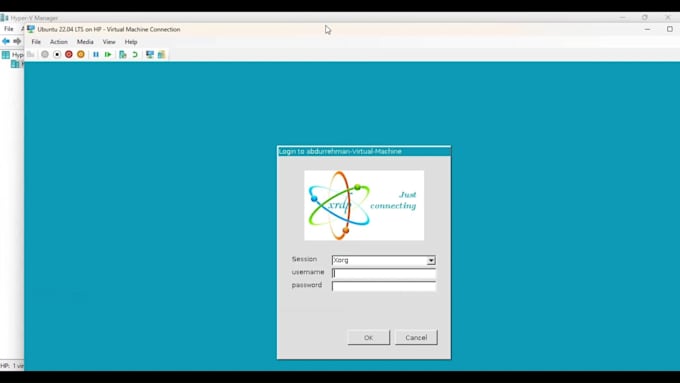Click the green Reset VM icon
This screenshot has width=680, height=383.
(108, 55)
